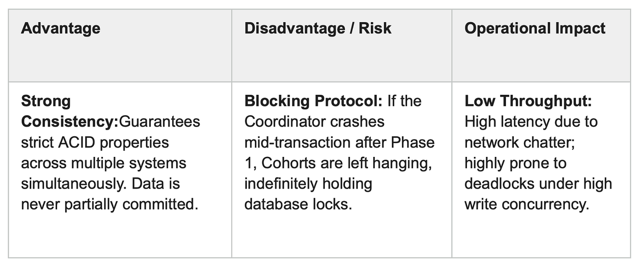Click 'deadlocks under high' text line
This screenshot has width=644, height=271.
point(538,184)
